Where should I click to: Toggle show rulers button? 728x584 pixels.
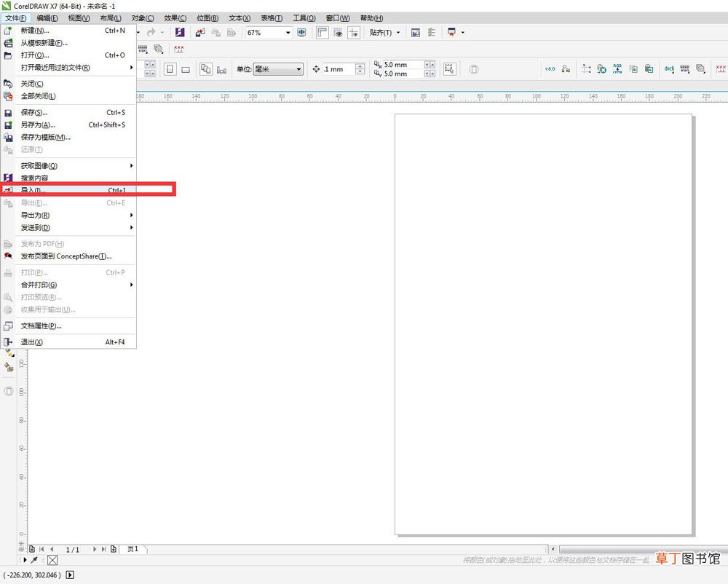click(x=323, y=33)
